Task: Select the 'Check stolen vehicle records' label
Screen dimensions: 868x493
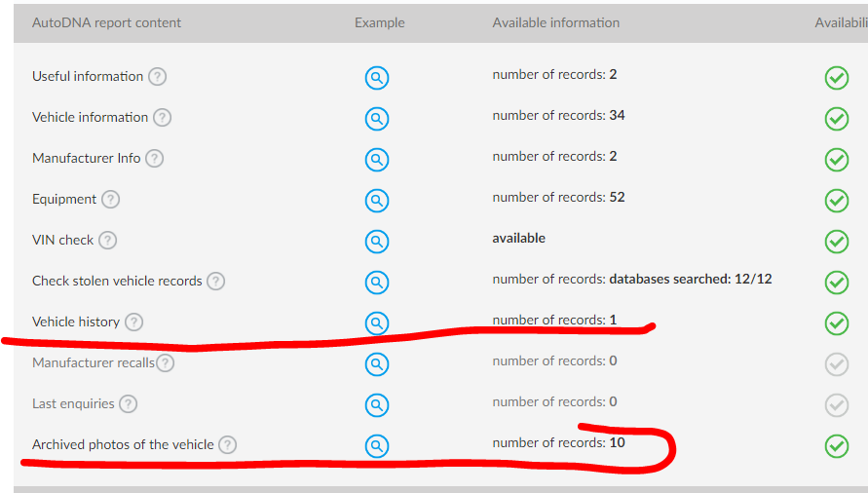Action: point(117,282)
